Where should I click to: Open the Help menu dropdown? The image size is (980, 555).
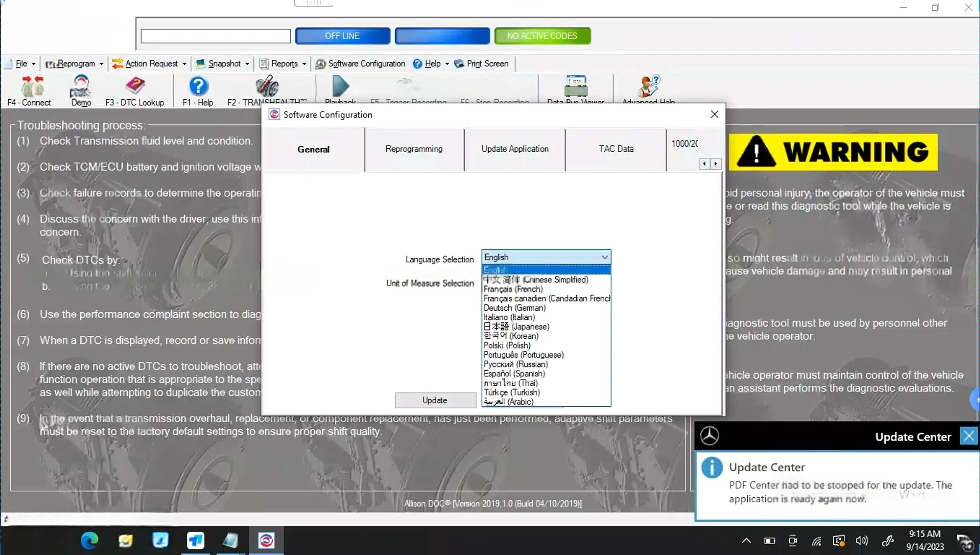click(x=431, y=63)
